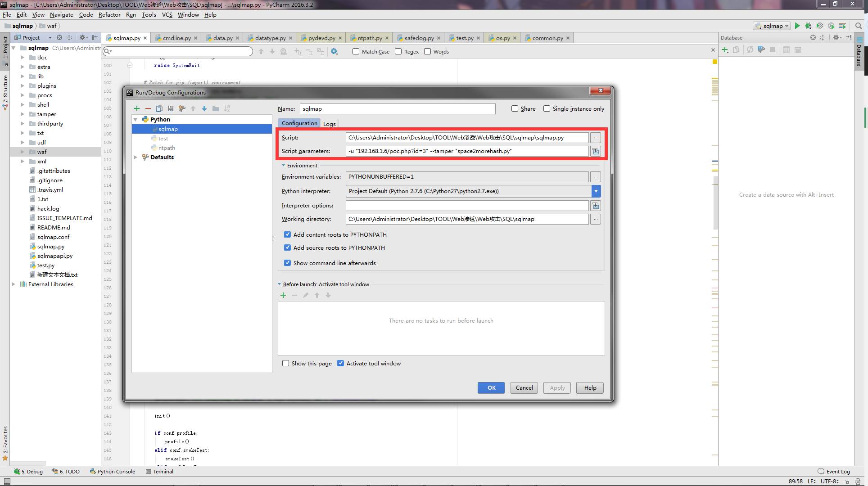Click the script parameters browse icon
The image size is (868, 486).
coord(596,151)
